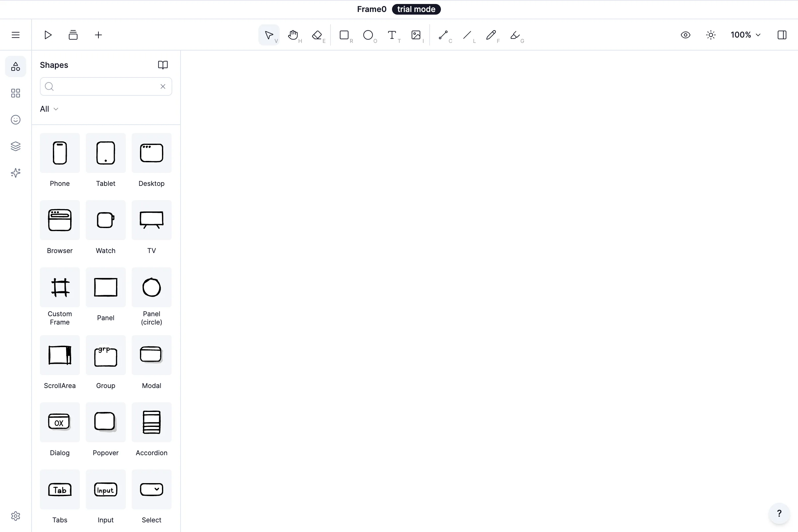This screenshot has width=798, height=532.
Task: Activate the Select arrow tool
Action: pyautogui.click(x=269, y=35)
